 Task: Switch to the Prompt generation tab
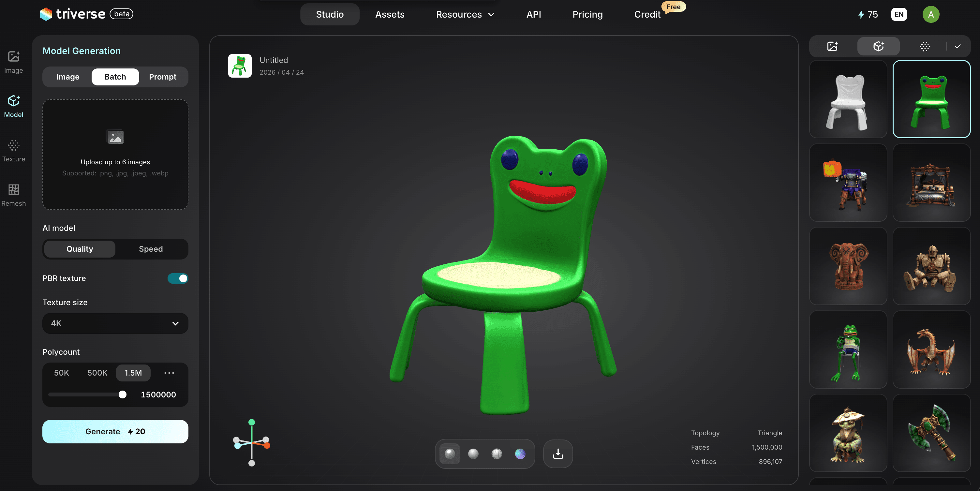[162, 77]
